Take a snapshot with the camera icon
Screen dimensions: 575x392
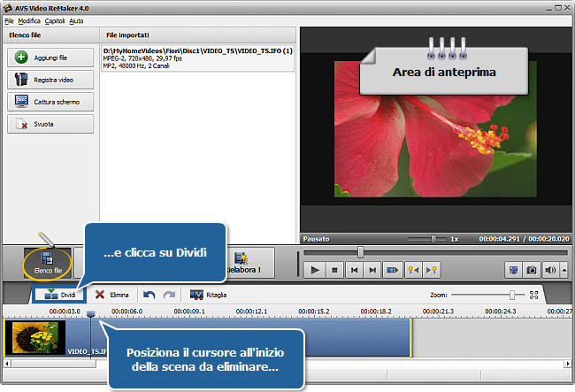point(533,270)
